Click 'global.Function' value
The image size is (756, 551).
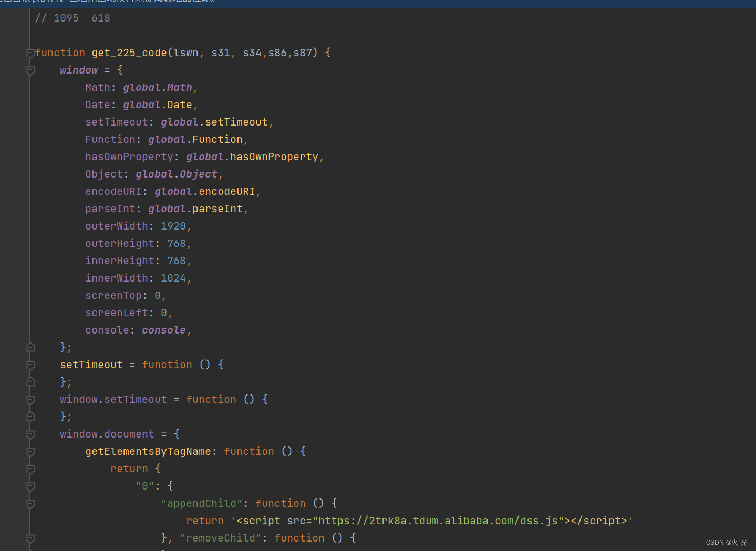pyautogui.click(x=195, y=139)
